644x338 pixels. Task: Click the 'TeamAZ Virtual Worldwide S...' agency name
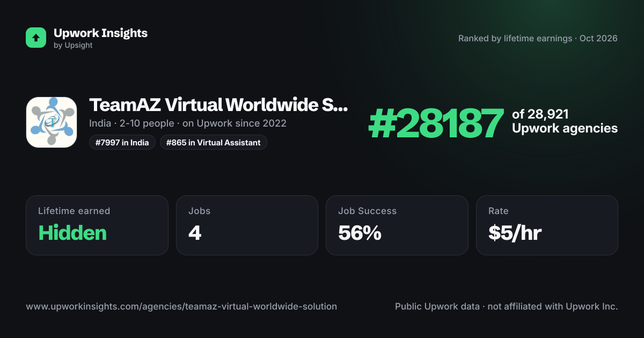[x=218, y=105]
